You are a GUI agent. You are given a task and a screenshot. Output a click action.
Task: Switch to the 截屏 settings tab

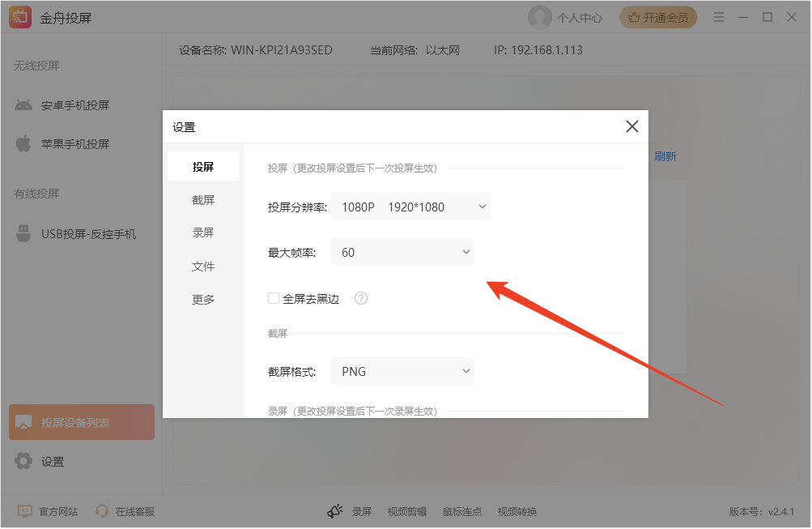(x=203, y=199)
